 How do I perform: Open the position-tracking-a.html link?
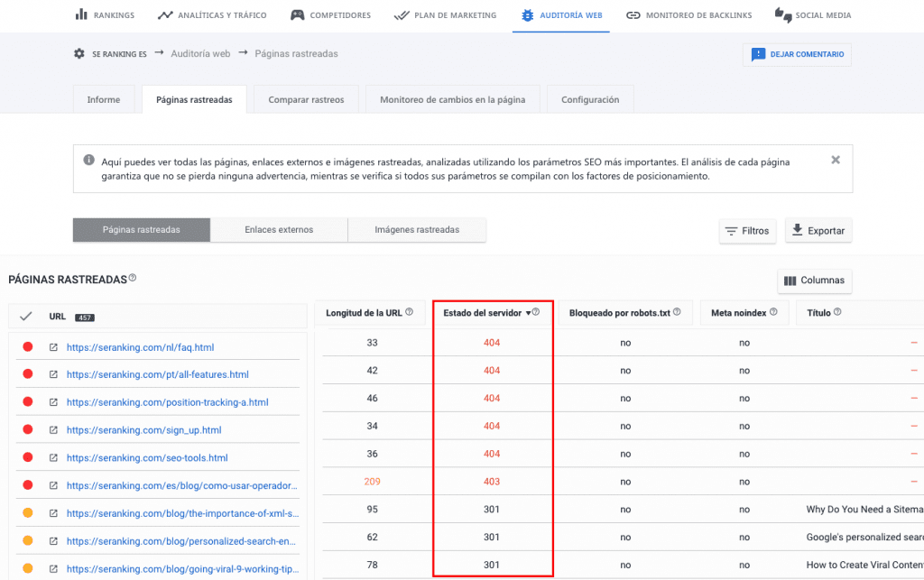(167, 402)
